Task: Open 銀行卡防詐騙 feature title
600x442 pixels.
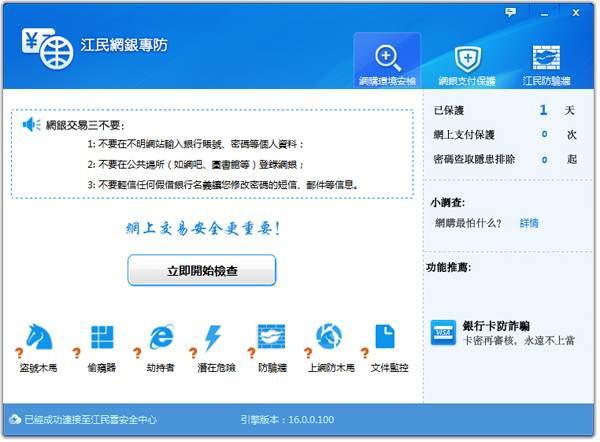Action: (497, 326)
